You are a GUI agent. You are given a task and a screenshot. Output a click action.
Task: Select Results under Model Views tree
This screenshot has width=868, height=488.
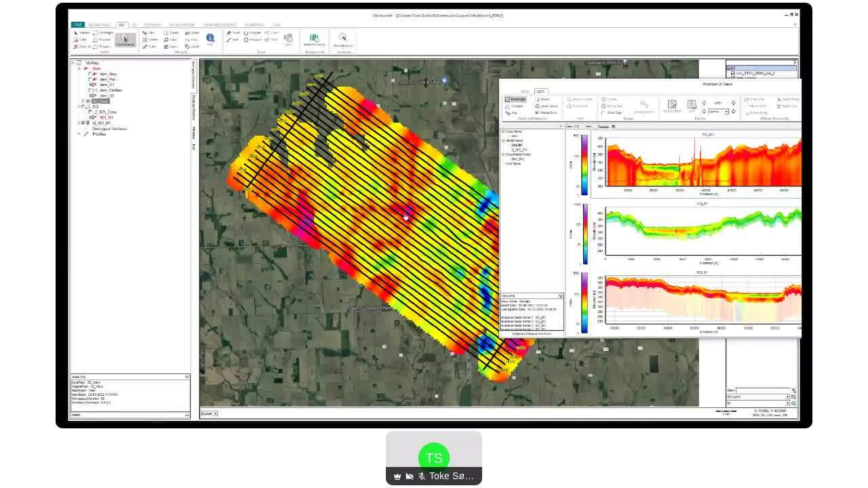pyautogui.click(x=517, y=145)
